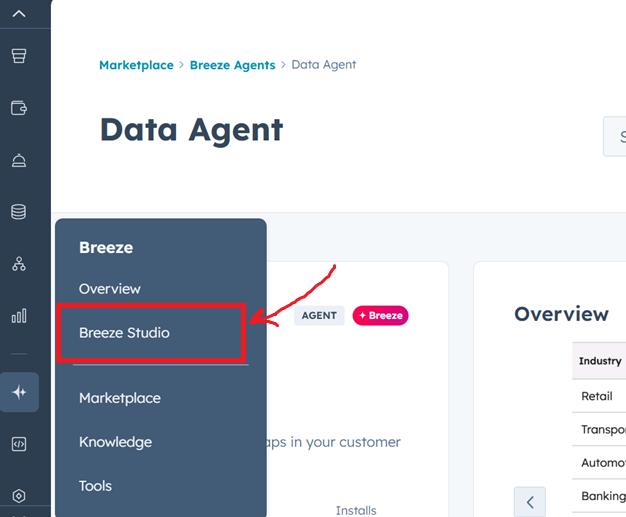The height and width of the screenshot is (517, 626).
Task: Open the Reporting bar chart icon
Action: tap(19, 316)
